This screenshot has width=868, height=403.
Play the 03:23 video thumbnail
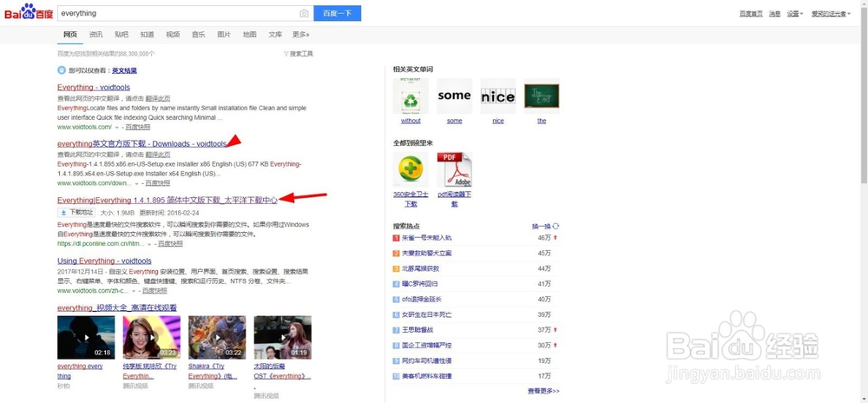click(152, 338)
